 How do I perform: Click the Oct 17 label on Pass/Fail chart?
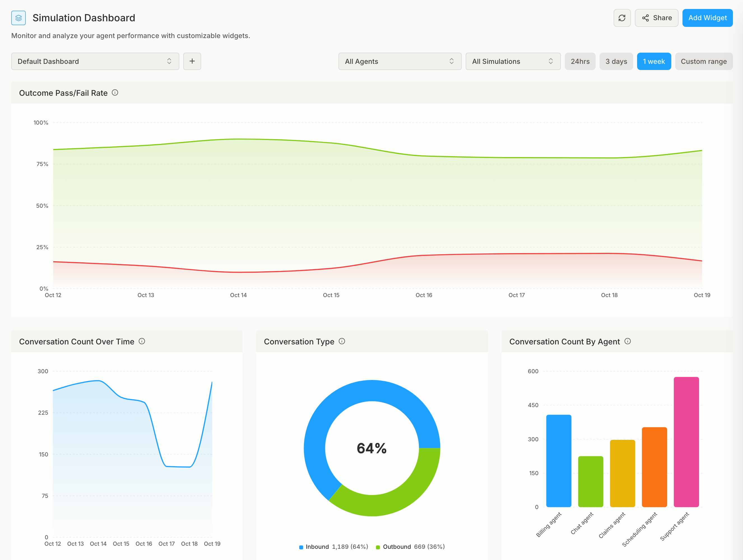tap(517, 295)
